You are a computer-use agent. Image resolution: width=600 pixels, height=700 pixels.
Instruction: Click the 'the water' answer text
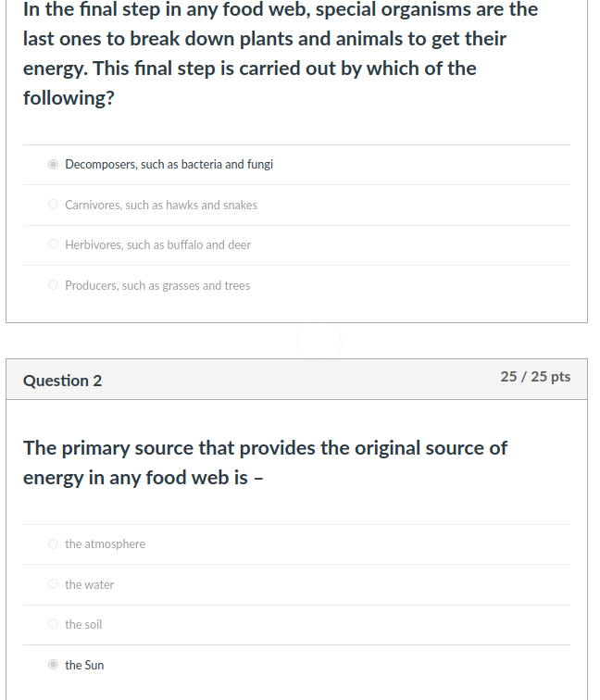pos(89,585)
